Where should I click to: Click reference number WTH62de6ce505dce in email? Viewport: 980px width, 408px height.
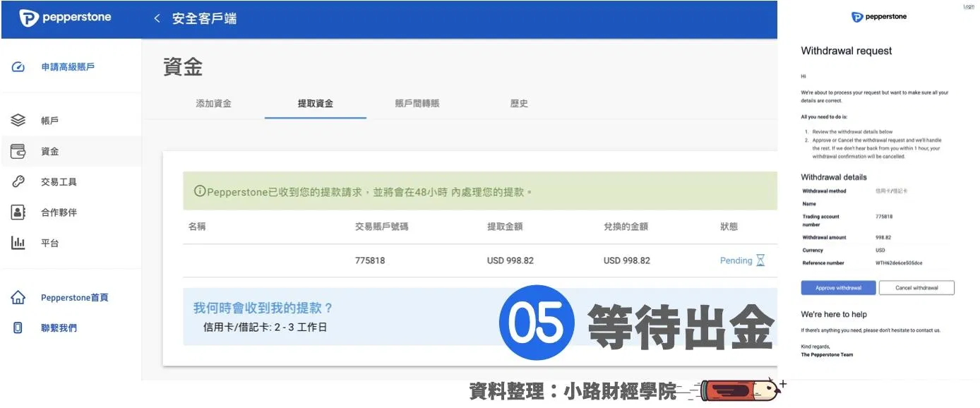click(899, 263)
